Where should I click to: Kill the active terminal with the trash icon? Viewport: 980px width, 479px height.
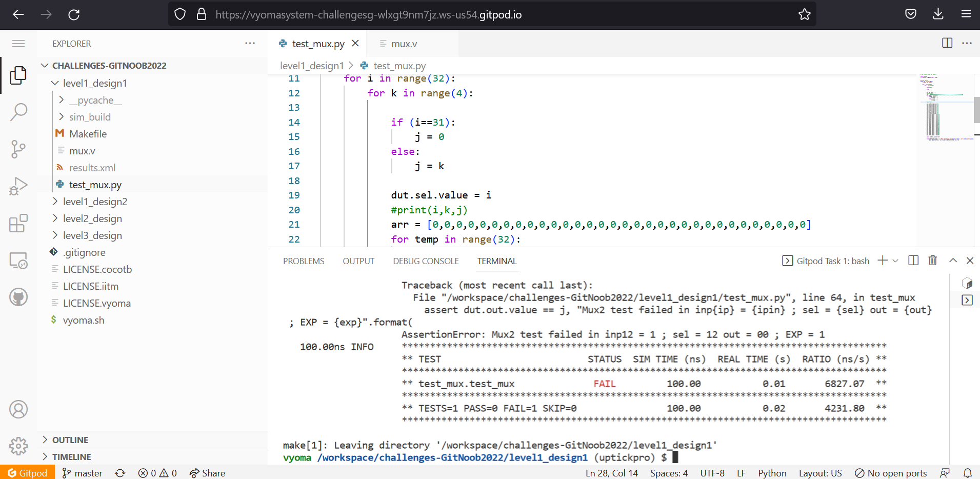click(x=932, y=261)
